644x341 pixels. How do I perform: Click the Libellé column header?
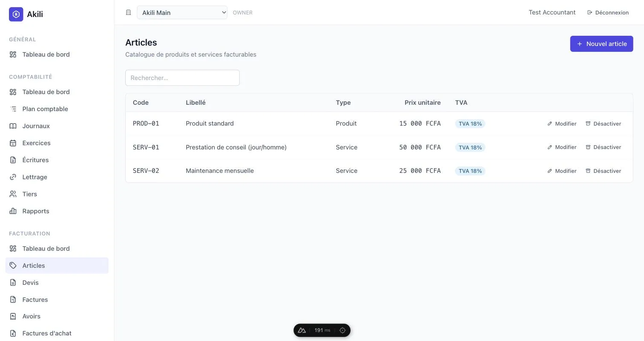click(195, 103)
